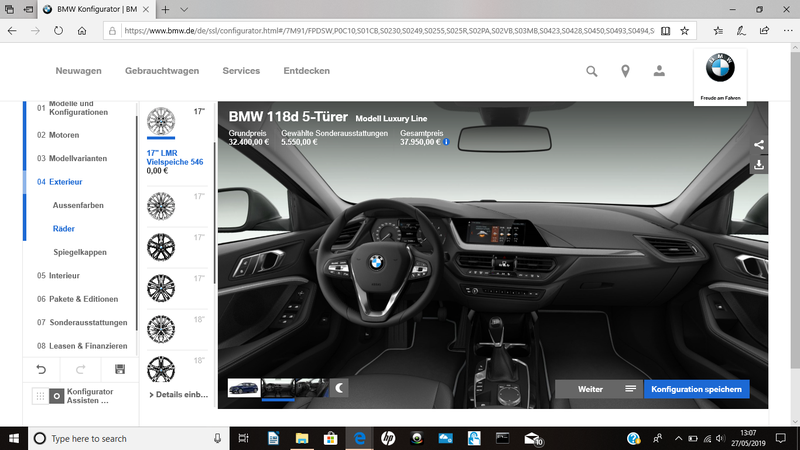Download the car image
800x450 pixels.
click(759, 165)
